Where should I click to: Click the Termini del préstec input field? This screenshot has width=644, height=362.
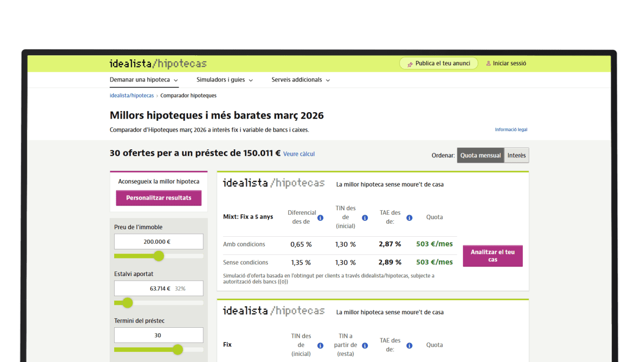coord(158,335)
